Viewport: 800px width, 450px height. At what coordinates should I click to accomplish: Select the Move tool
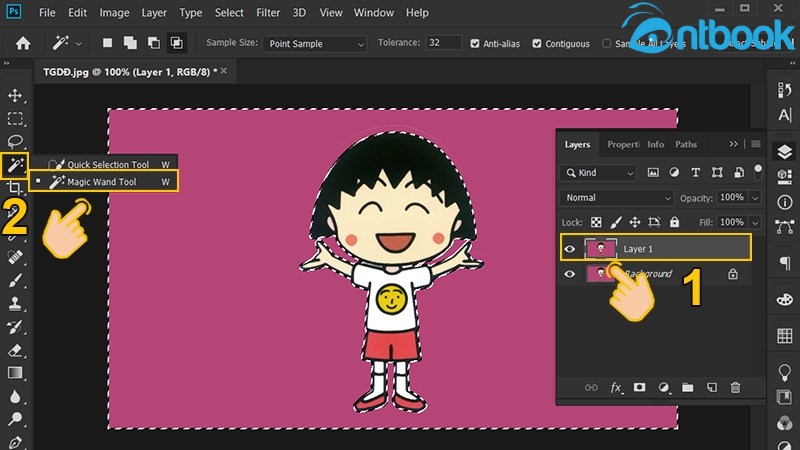point(15,95)
